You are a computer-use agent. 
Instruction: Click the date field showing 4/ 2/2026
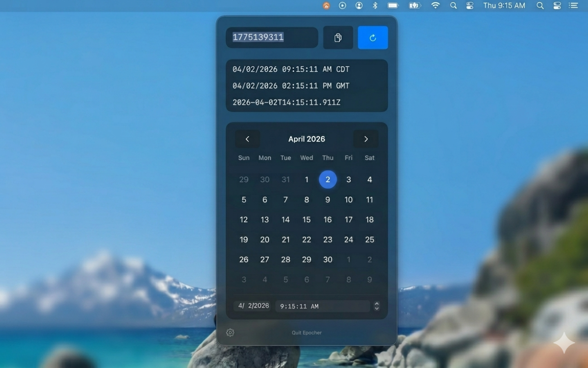click(252, 306)
